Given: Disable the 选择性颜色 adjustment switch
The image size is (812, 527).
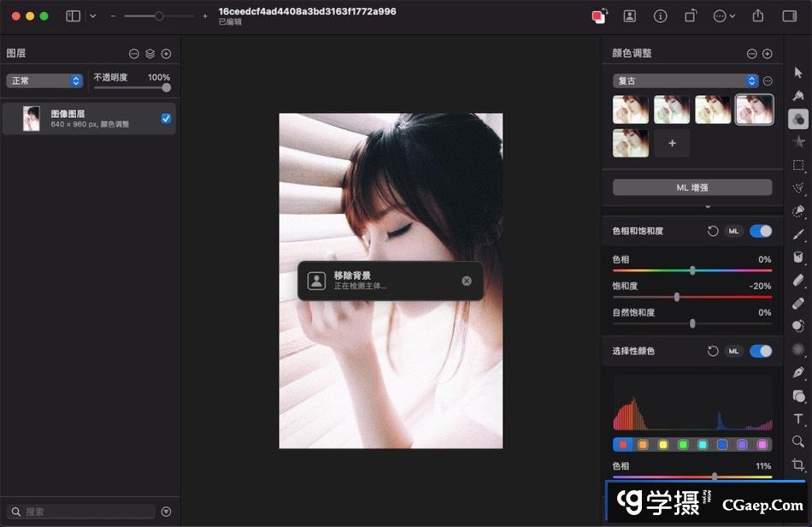Looking at the screenshot, I should pyautogui.click(x=760, y=351).
